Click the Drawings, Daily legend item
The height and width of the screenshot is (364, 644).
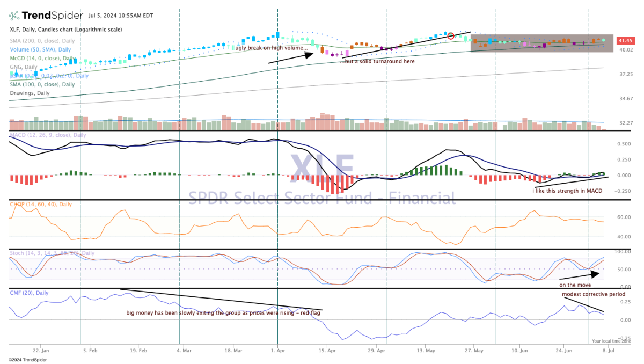30,93
